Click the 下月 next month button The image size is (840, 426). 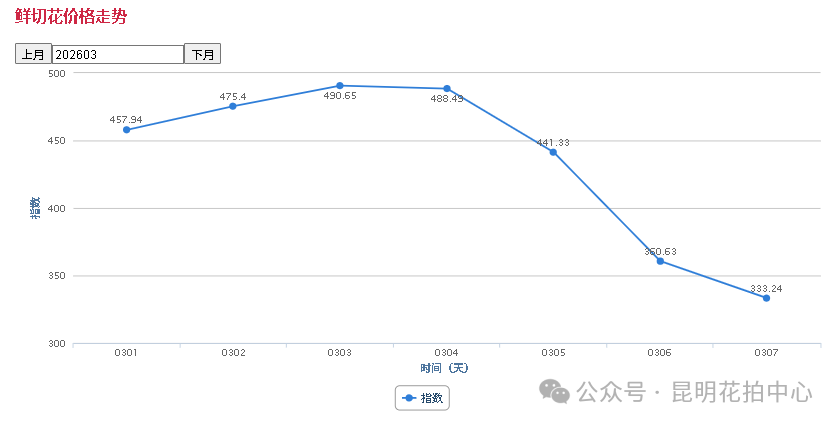(203, 54)
